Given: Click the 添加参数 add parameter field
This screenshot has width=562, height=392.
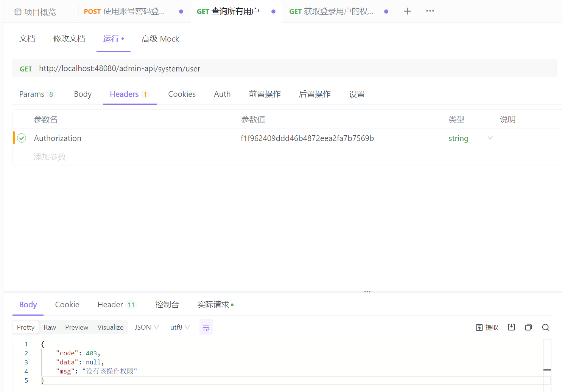Looking at the screenshot, I should coord(50,157).
